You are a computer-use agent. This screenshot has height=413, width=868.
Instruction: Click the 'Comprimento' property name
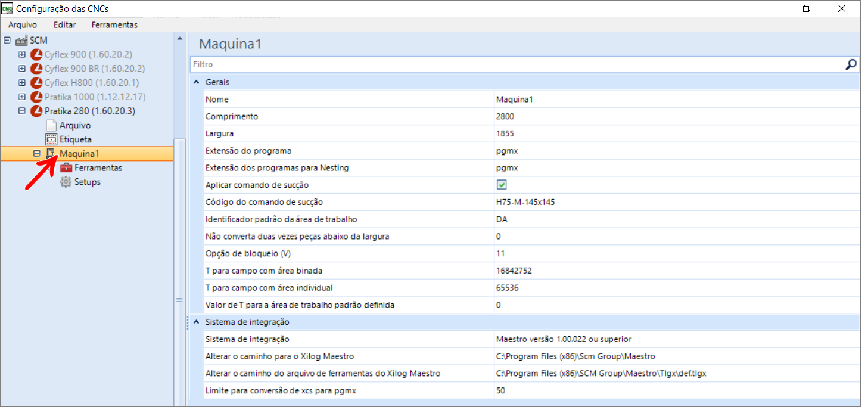point(232,117)
